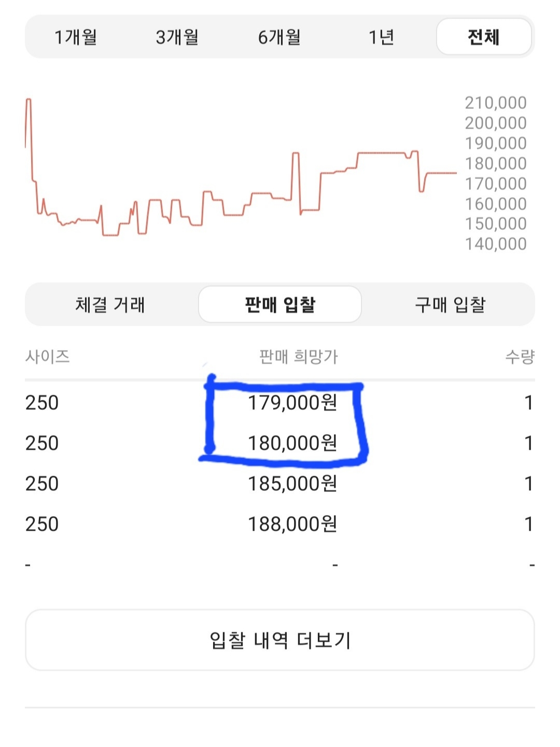Image resolution: width=560 pixels, height=747 pixels.
Task: Tap the 210,000 axis label
Action: click(495, 103)
